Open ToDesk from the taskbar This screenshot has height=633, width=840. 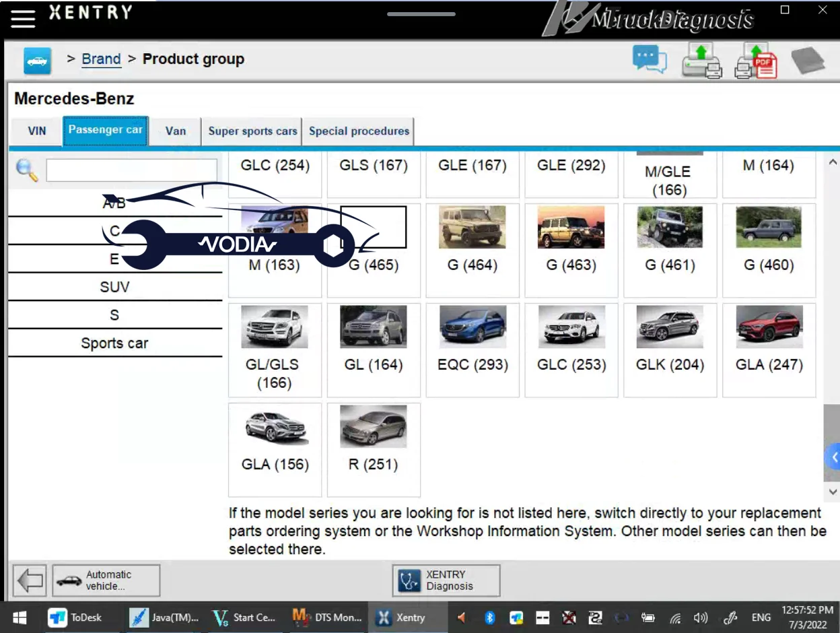coord(75,618)
